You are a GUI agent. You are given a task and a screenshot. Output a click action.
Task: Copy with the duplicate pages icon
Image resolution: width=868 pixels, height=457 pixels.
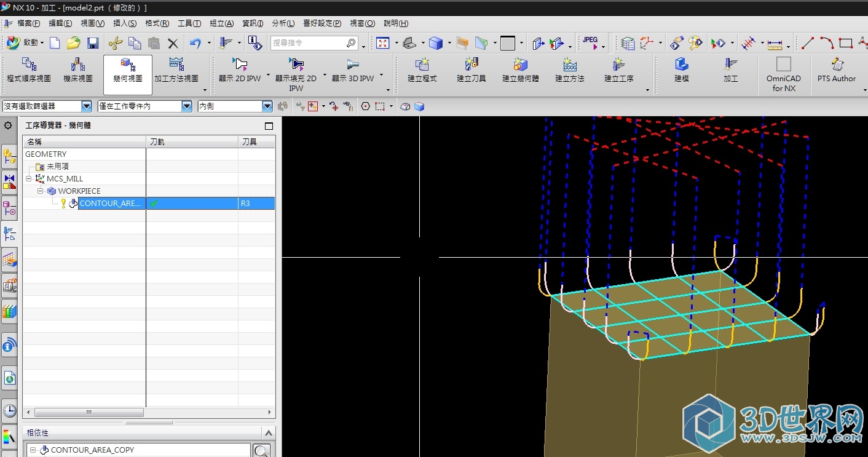[x=135, y=43]
